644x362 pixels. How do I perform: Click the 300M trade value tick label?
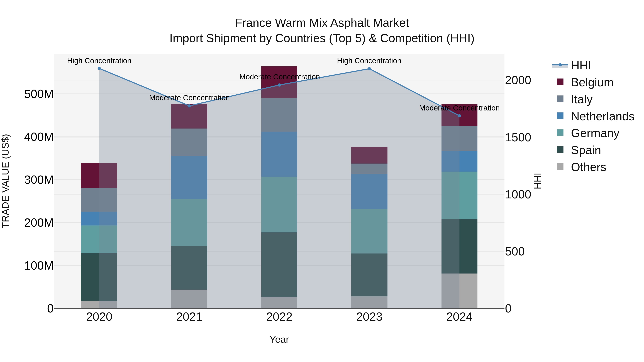(x=39, y=180)
